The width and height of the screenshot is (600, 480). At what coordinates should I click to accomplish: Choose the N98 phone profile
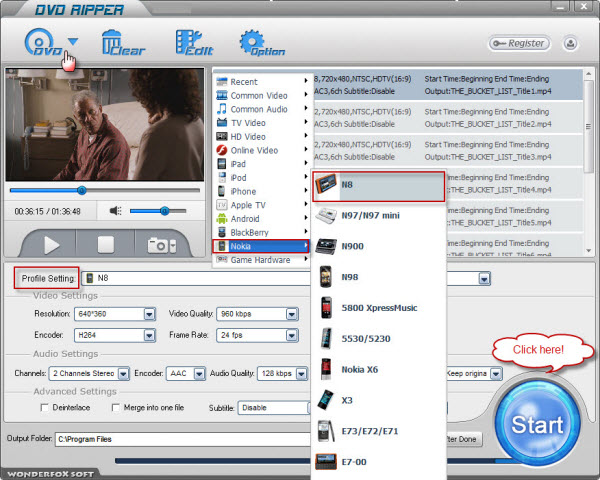point(378,277)
